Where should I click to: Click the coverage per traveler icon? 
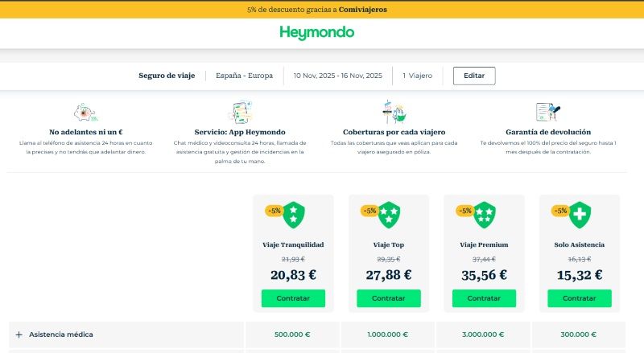(x=394, y=113)
